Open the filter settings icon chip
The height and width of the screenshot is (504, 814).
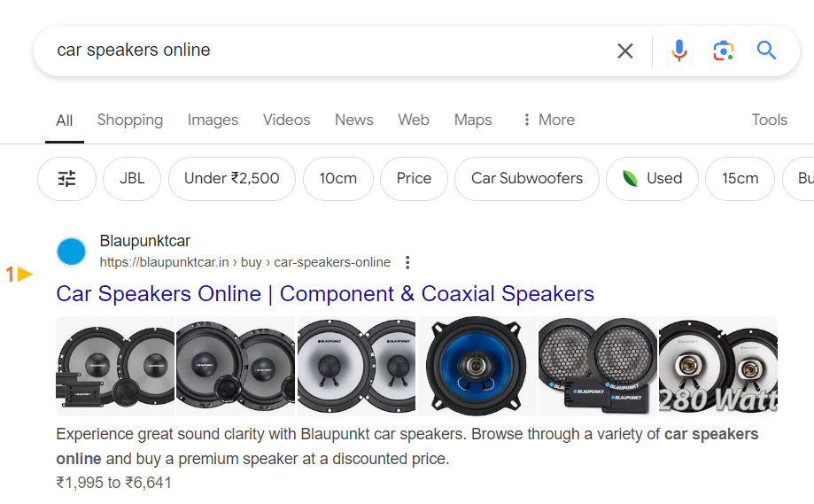[67, 179]
